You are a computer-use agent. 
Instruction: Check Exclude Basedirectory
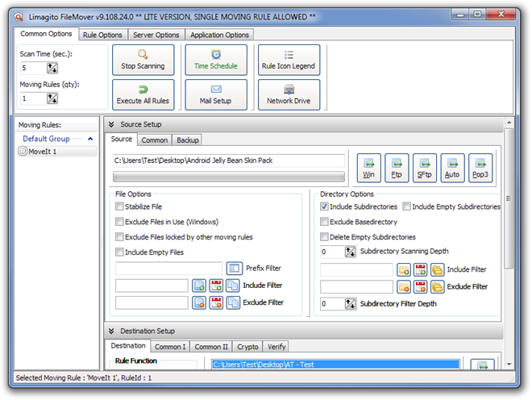(324, 222)
